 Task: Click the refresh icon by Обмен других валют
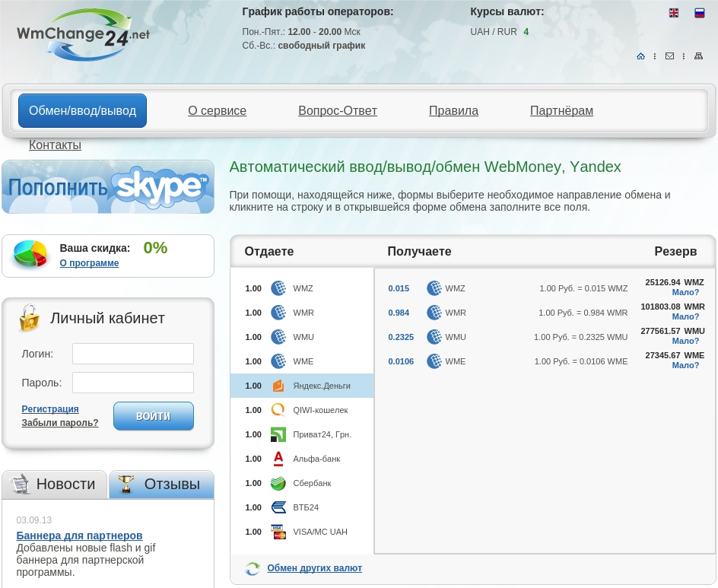(x=253, y=568)
